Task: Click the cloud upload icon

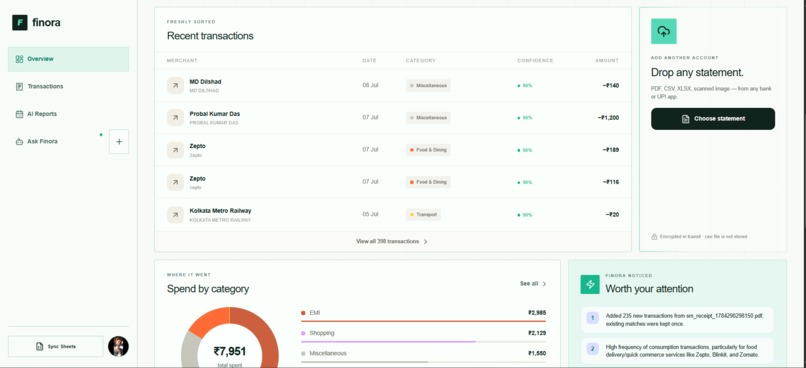Action: [664, 31]
